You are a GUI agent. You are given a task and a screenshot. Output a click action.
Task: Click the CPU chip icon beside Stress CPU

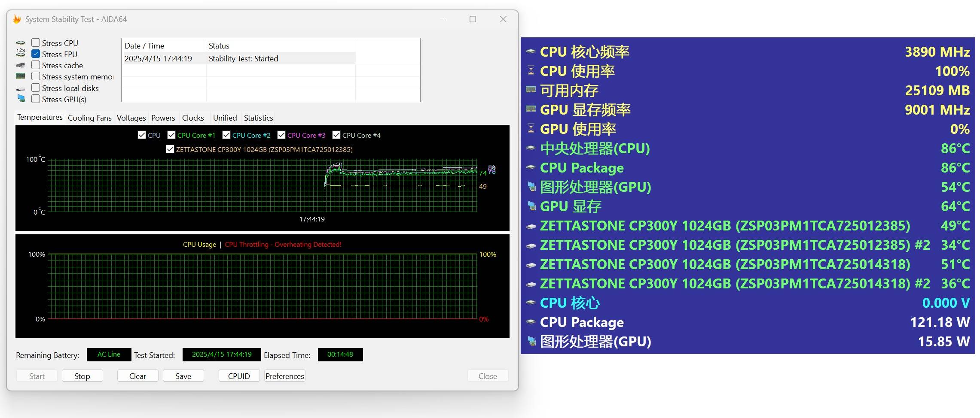coord(21,43)
